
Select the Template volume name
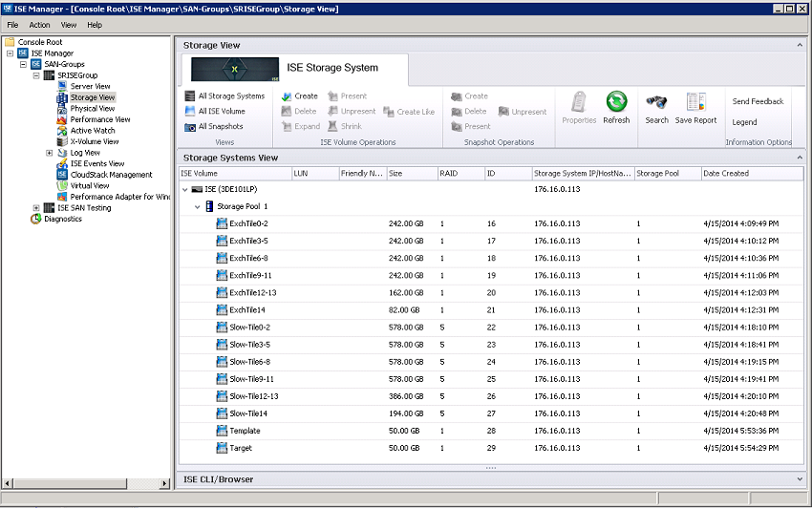pos(245,431)
